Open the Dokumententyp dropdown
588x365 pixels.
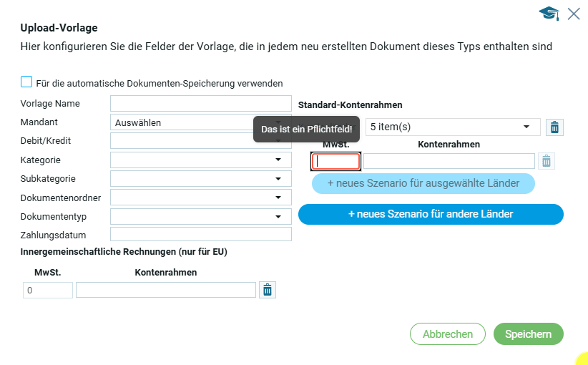point(201,215)
